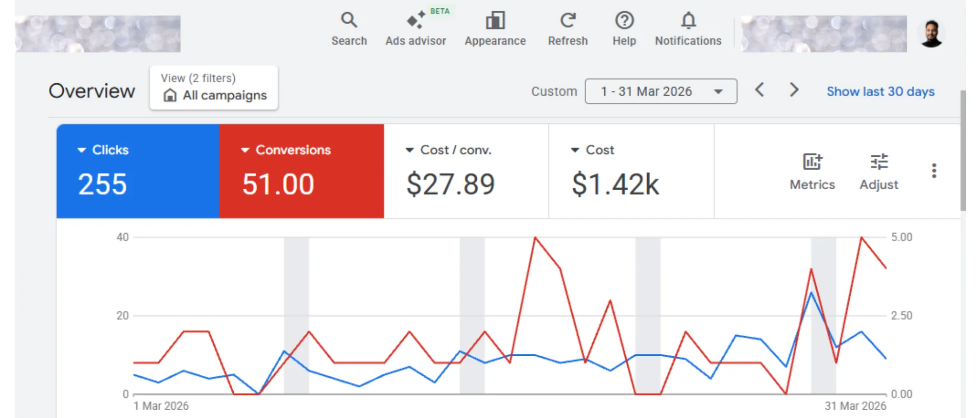Click the 255 clicks value
Image resolution: width=980 pixels, height=418 pixels.
[102, 184]
